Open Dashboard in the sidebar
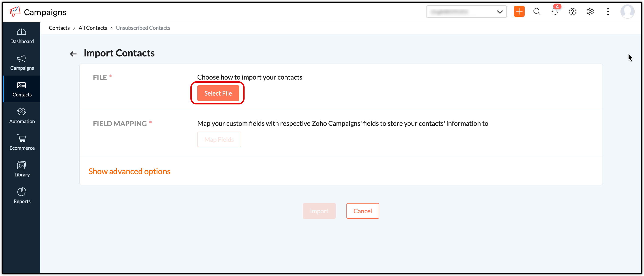This screenshot has height=276, width=644. click(22, 36)
